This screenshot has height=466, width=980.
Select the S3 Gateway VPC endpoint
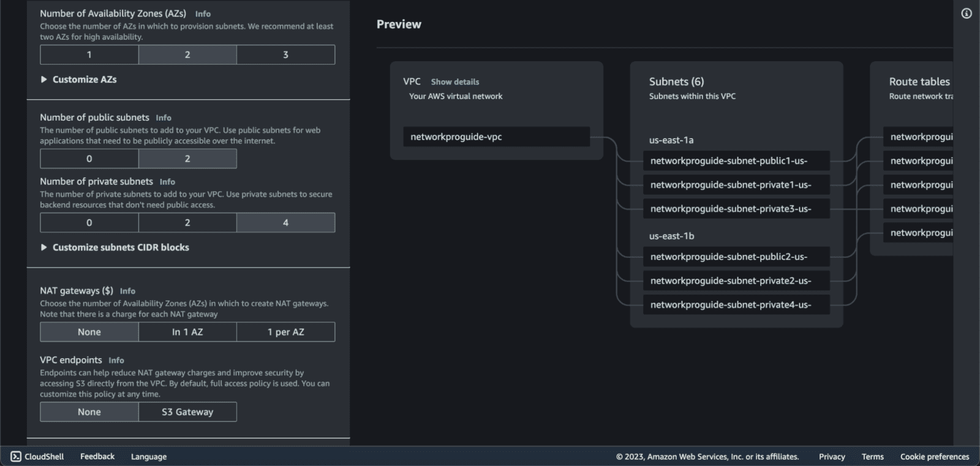(x=187, y=412)
